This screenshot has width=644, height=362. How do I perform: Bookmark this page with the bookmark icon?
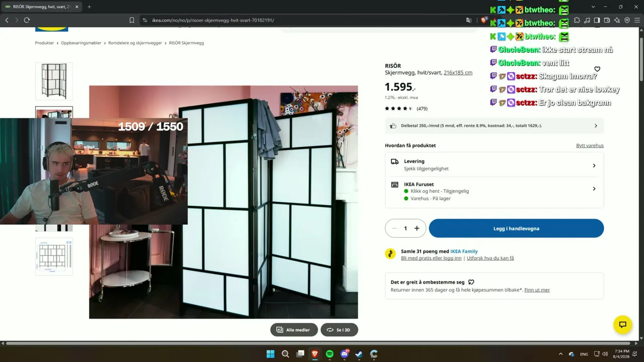pyautogui.click(x=132, y=20)
